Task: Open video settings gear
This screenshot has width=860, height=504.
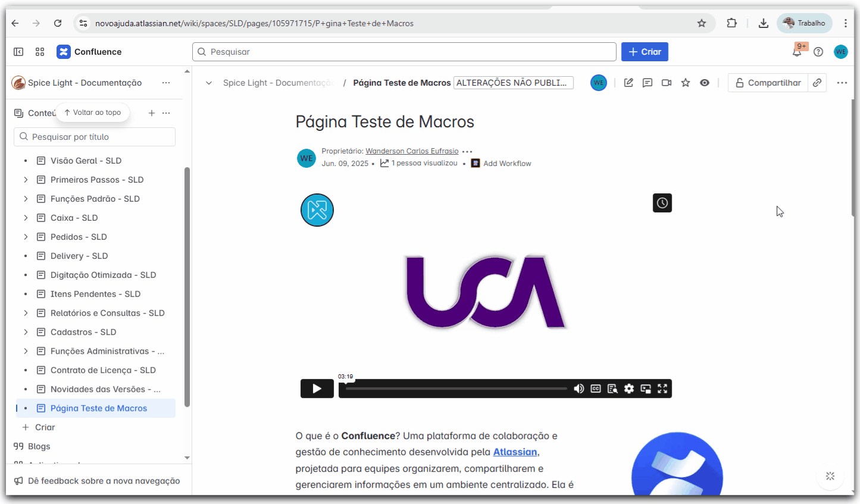Action: click(x=629, y=389)
